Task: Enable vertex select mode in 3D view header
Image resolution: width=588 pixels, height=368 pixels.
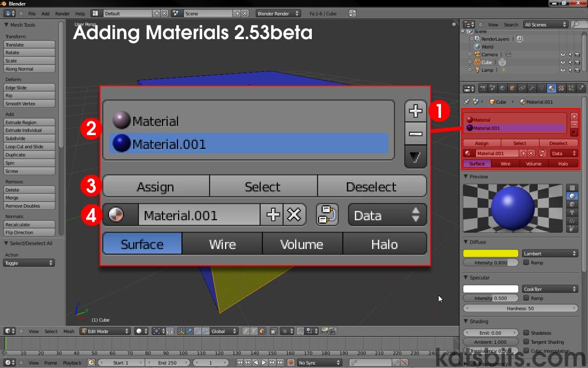Action: 246,331
